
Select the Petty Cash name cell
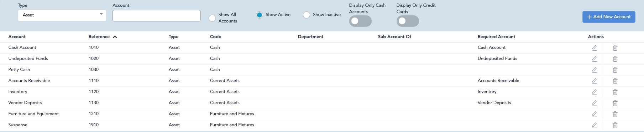click(x=19, y=70)
